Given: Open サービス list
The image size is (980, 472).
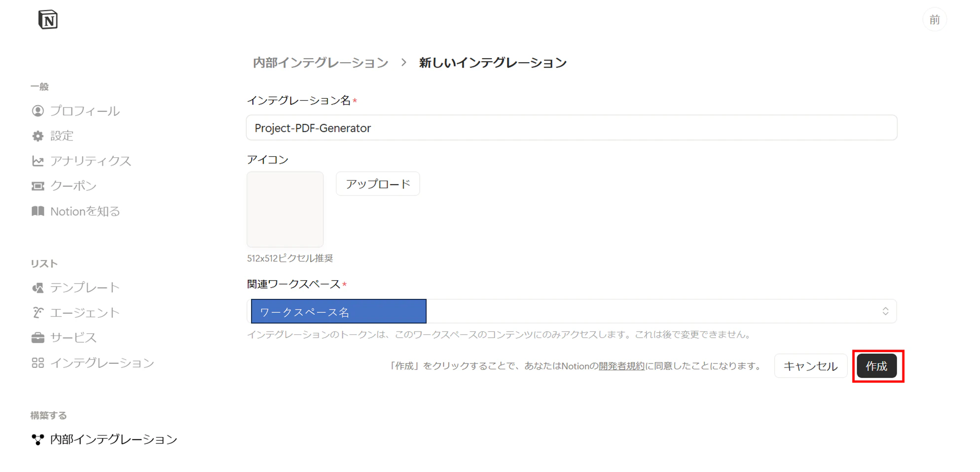Looking at the screenshot, I should click(x=73, y=338).
